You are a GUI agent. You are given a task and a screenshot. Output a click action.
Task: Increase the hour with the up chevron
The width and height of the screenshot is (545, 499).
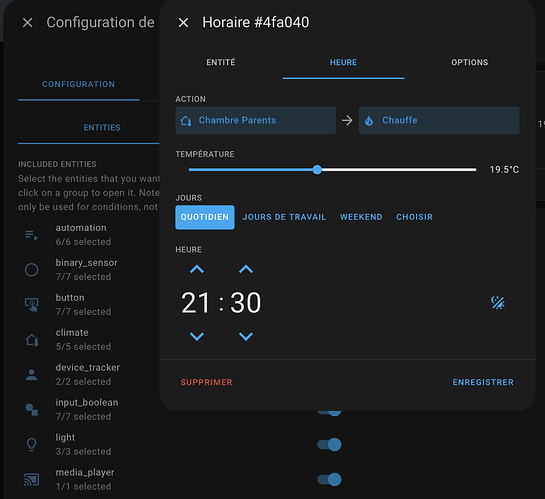(x=197, y=269)
